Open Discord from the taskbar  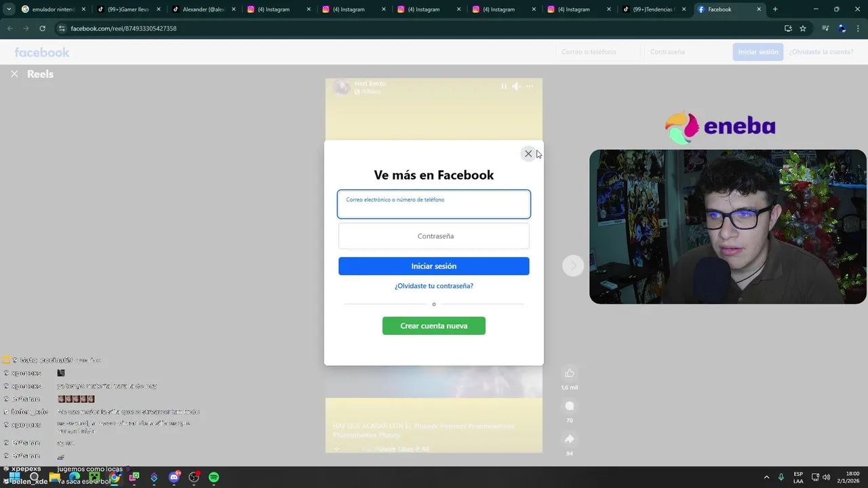(x=174, y=477)
